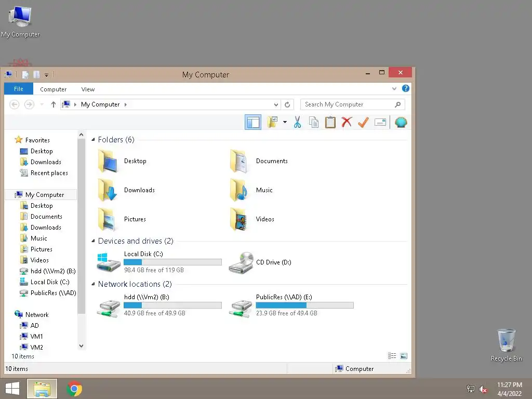Select Local Disk (C:) in navigation tree
The height and width of the screenshot is (399, 532).
tap(50, 282)
